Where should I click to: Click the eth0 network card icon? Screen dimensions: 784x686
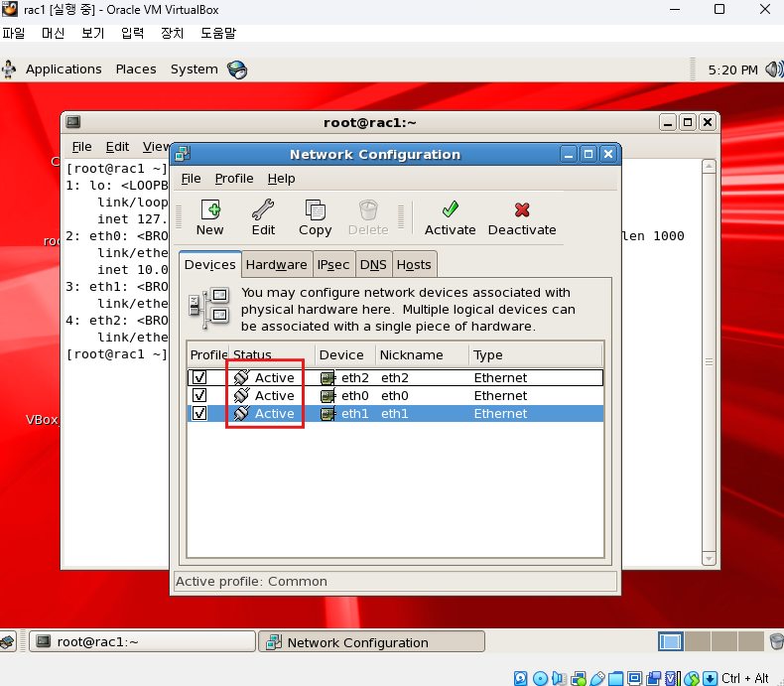(x=328, y=396)
